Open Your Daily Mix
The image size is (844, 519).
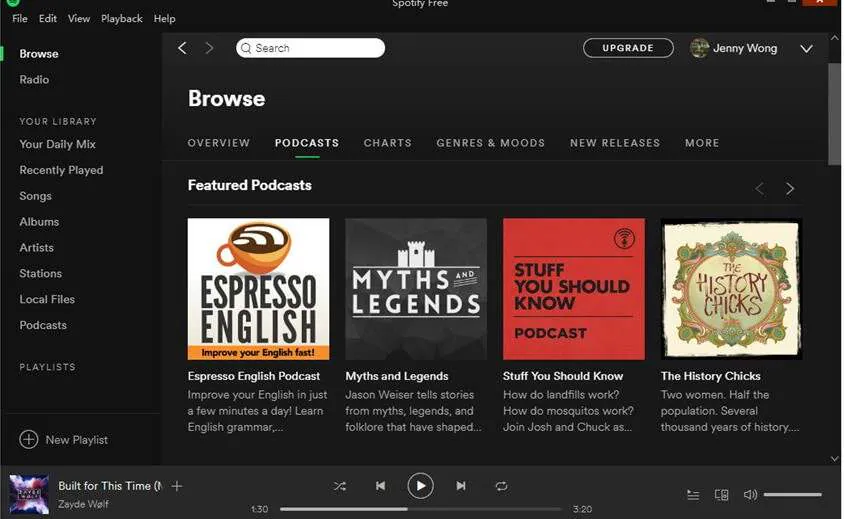[x=57, y=144]
